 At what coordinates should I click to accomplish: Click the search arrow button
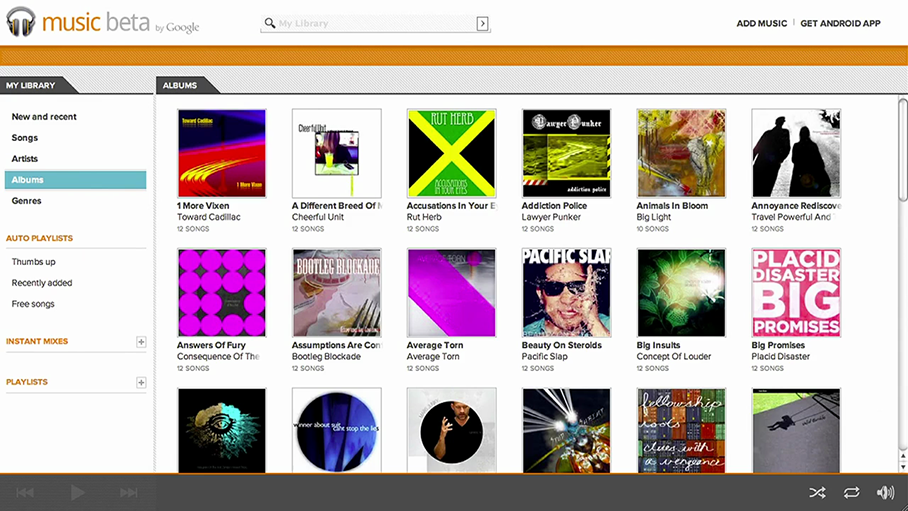tap(482, 23)
